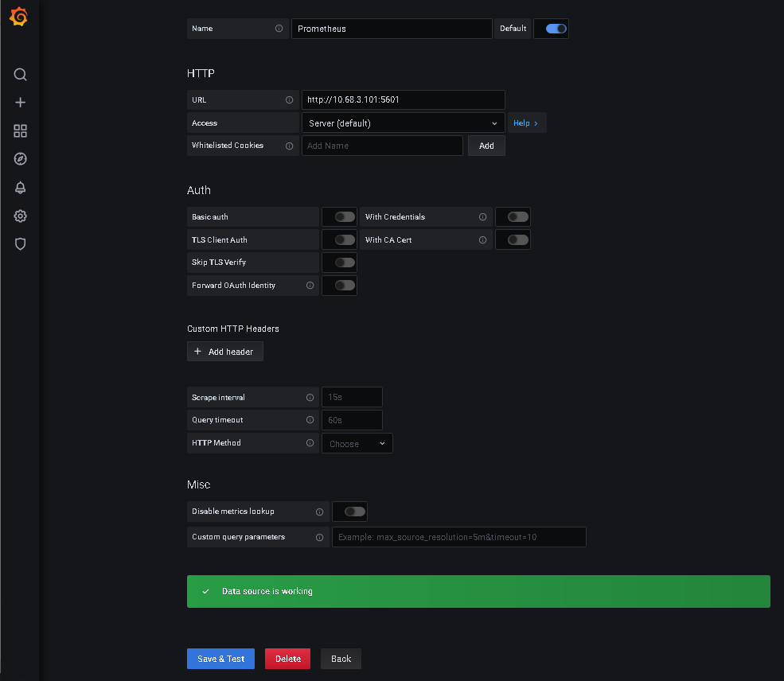Show info tooltip for With Credentials
The image size is (784, 681).
(482, 217)
